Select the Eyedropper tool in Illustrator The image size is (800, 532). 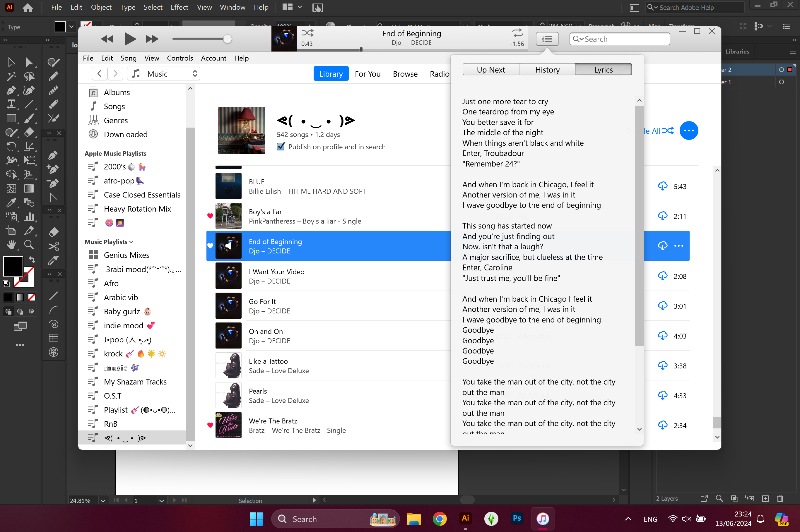click(11, 202)
